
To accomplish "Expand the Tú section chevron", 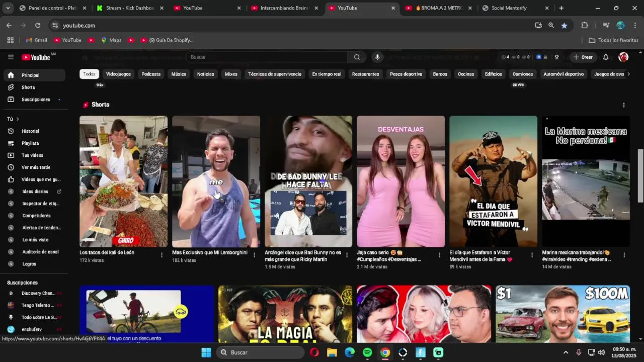I will coord(18,119).
